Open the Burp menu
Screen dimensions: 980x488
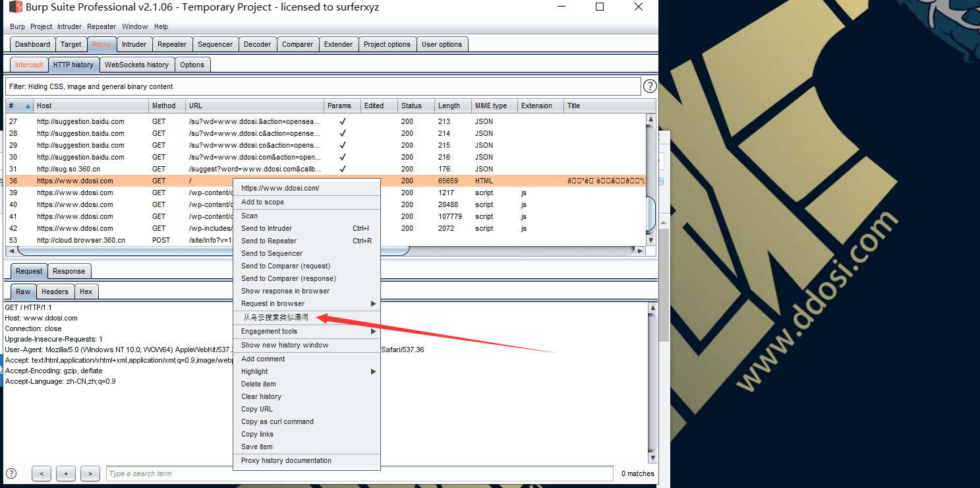click(17, 26)
